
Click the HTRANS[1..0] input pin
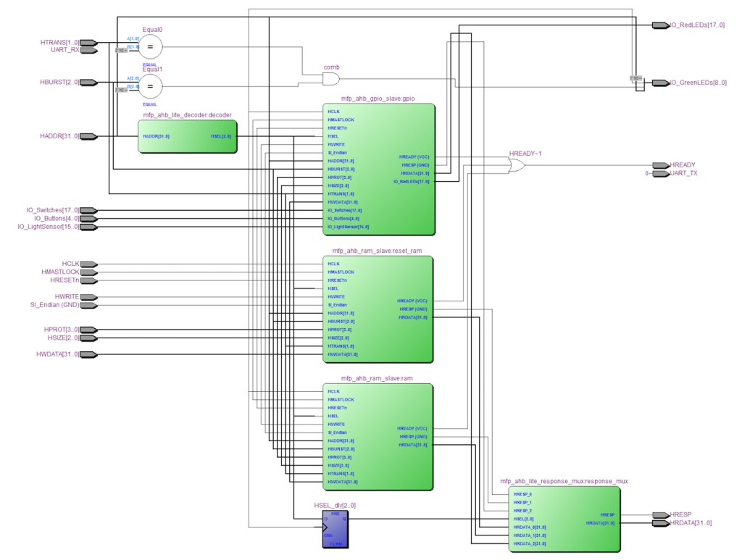(88, 43)
